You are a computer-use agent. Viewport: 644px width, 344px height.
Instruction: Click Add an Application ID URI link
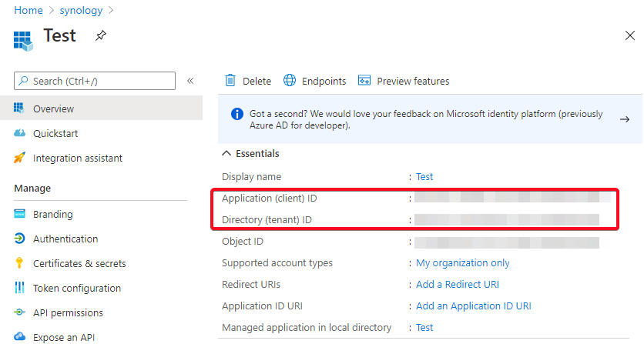[x=473, y=306]
